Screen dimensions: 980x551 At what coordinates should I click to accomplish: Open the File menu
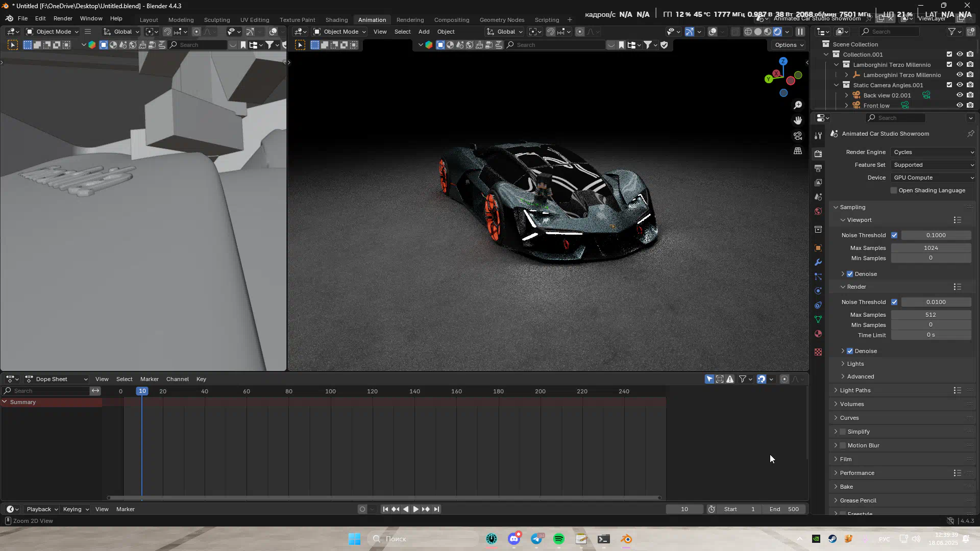pos(22,18)
